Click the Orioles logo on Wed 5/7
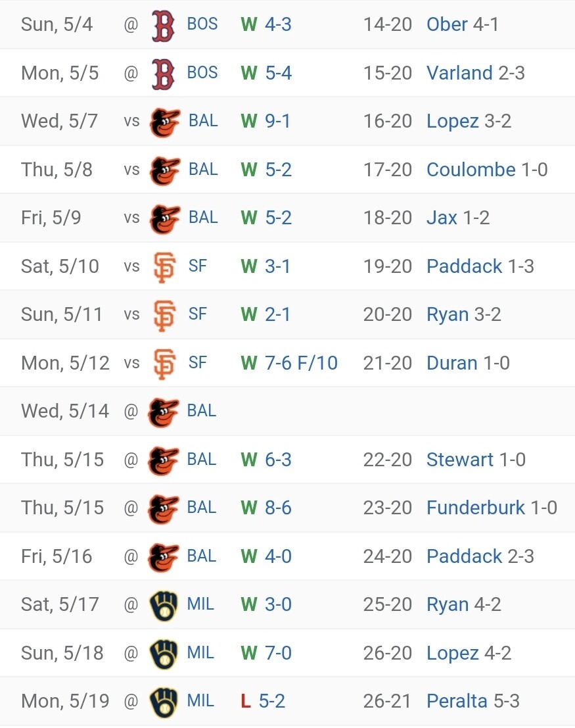575x728 pixels. pos(164,122)
